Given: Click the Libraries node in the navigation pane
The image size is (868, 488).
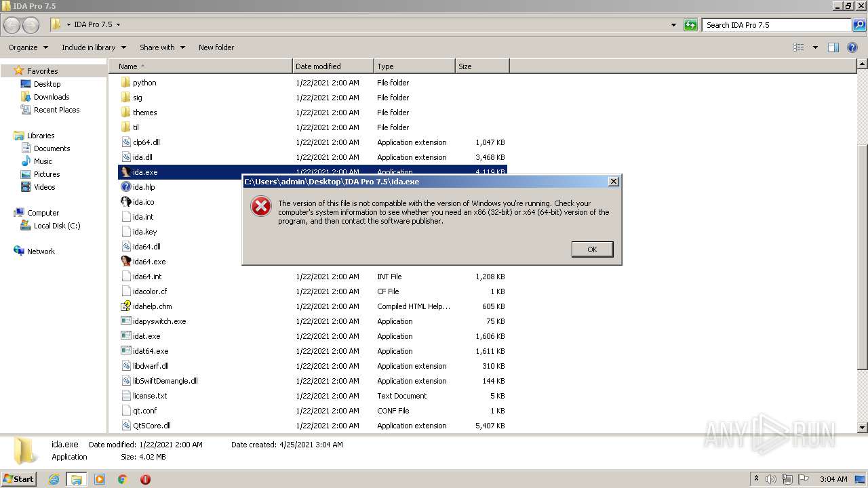Looking at the screenshot, I should pyautogui.click(x=41, y=136).
